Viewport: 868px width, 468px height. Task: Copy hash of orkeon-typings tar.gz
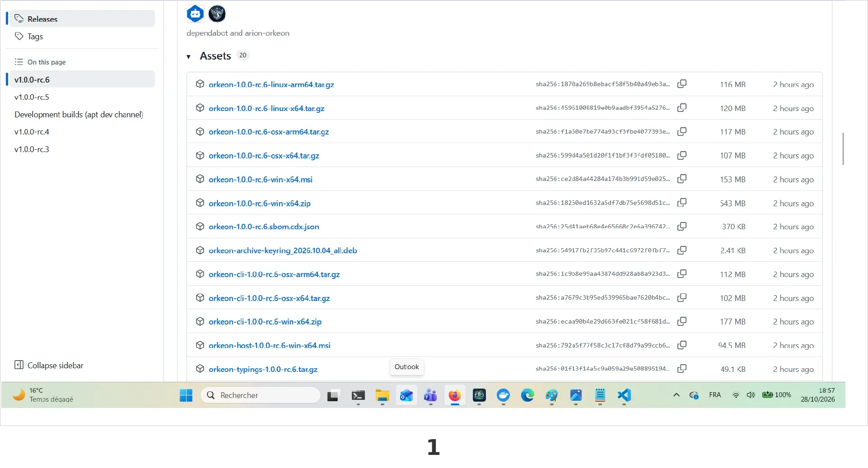(x=682, y=369)
